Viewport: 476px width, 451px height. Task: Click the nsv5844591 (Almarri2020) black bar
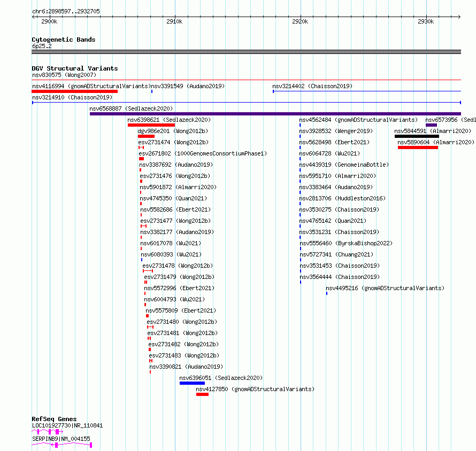(x=417, y=136)
